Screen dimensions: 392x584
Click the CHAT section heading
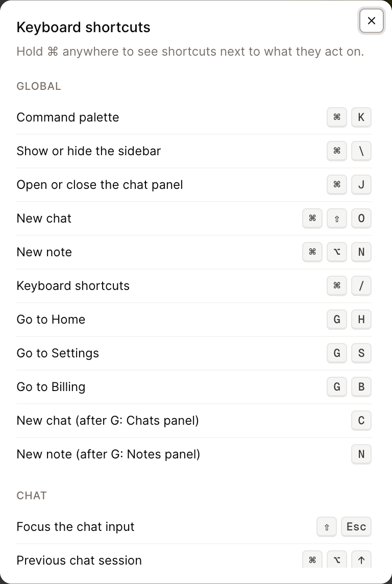coord(32,495)
